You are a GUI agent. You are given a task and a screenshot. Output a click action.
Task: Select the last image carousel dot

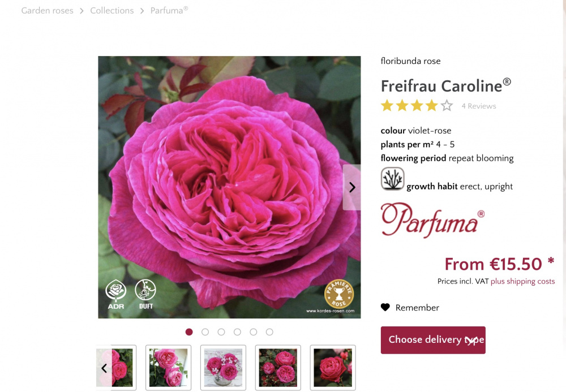coord(269,332)
